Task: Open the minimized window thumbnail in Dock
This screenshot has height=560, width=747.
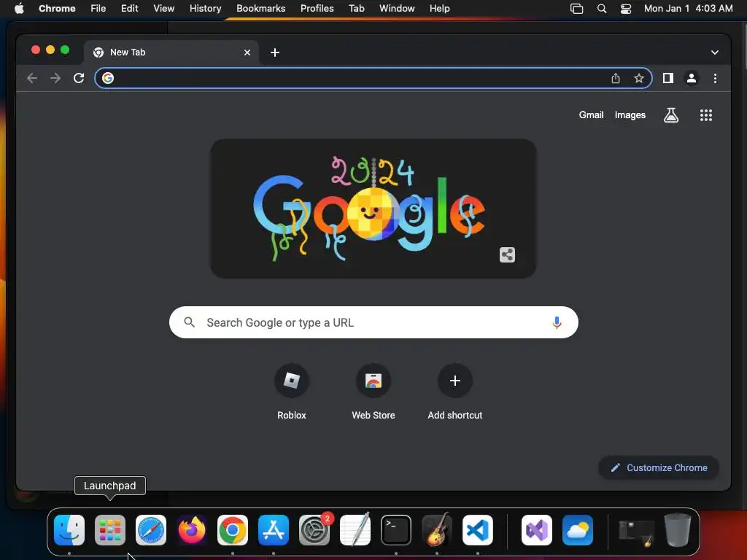Action: click(x=636, y=533)
